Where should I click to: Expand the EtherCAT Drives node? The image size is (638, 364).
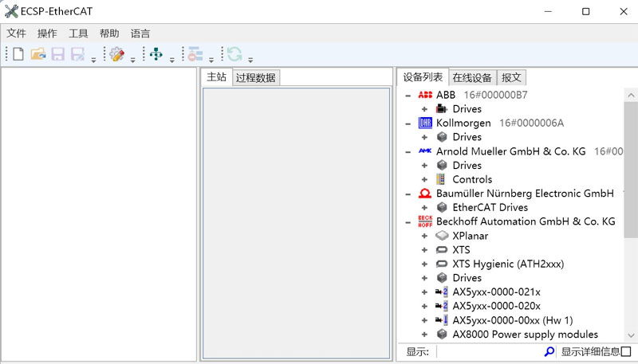pos(424,208)
